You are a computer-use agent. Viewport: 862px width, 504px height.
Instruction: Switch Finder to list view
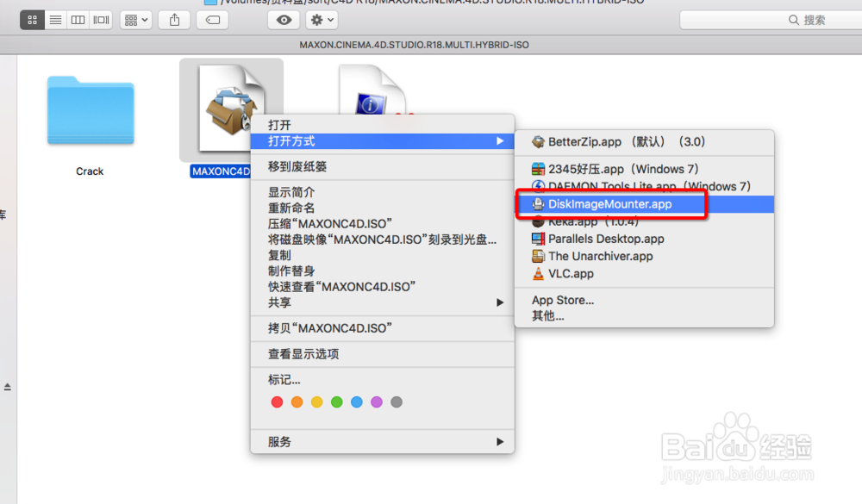55,21
